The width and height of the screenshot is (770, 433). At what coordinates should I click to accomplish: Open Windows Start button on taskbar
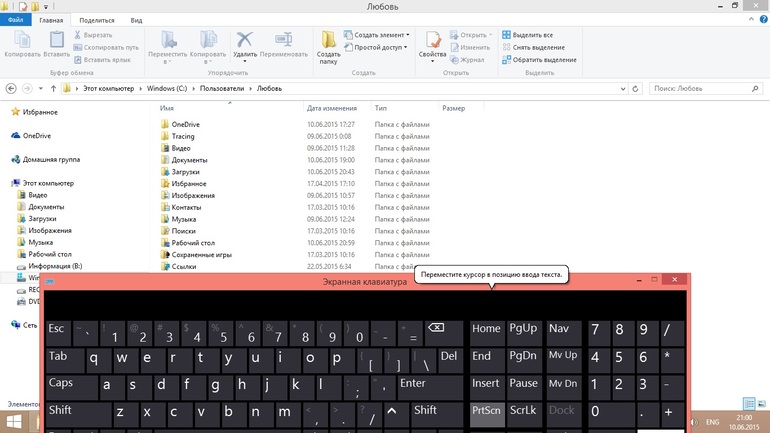[14, 422]
